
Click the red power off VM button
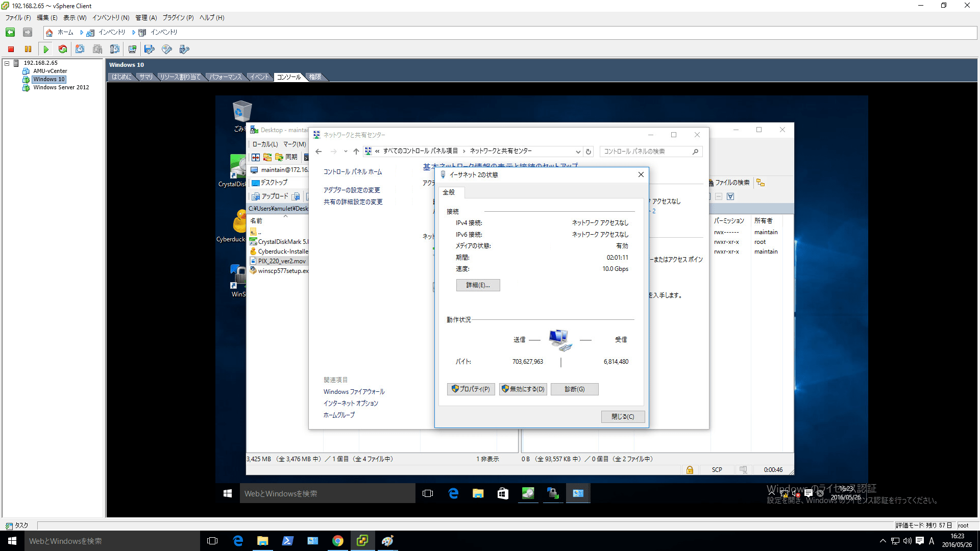(11, 49)
